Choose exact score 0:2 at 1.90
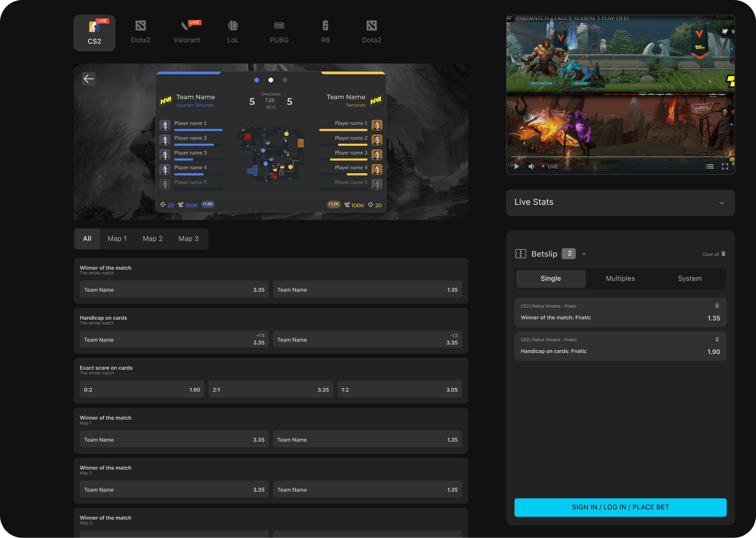Image resolution: width=756 pixels, height=538 pixels. tap(142, 390)
